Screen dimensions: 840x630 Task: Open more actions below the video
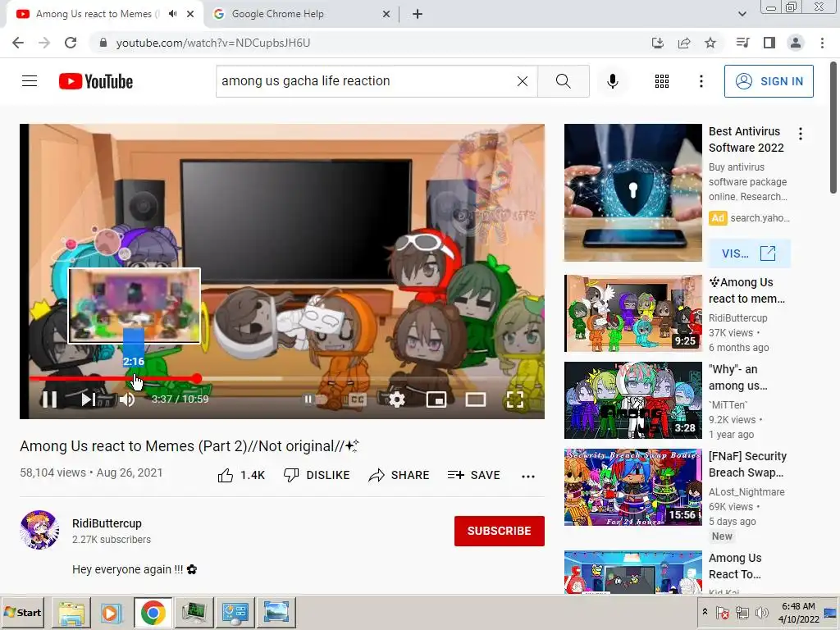click(x=528, y=476)
